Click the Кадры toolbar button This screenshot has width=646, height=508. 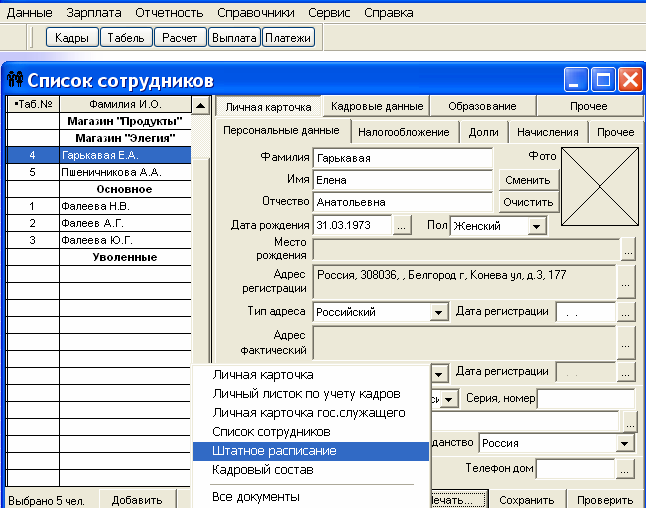point(72,37)
